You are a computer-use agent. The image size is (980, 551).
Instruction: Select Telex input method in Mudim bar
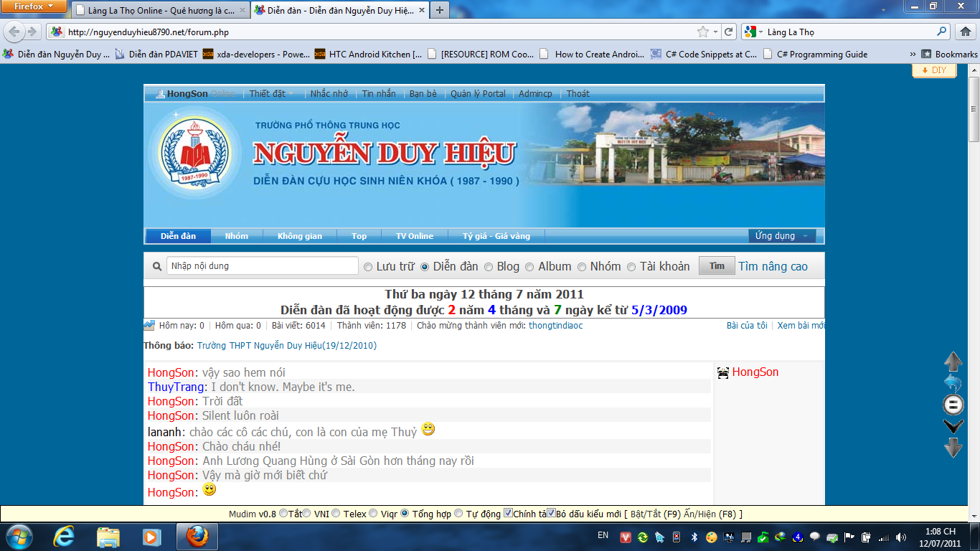pos(335,514)
